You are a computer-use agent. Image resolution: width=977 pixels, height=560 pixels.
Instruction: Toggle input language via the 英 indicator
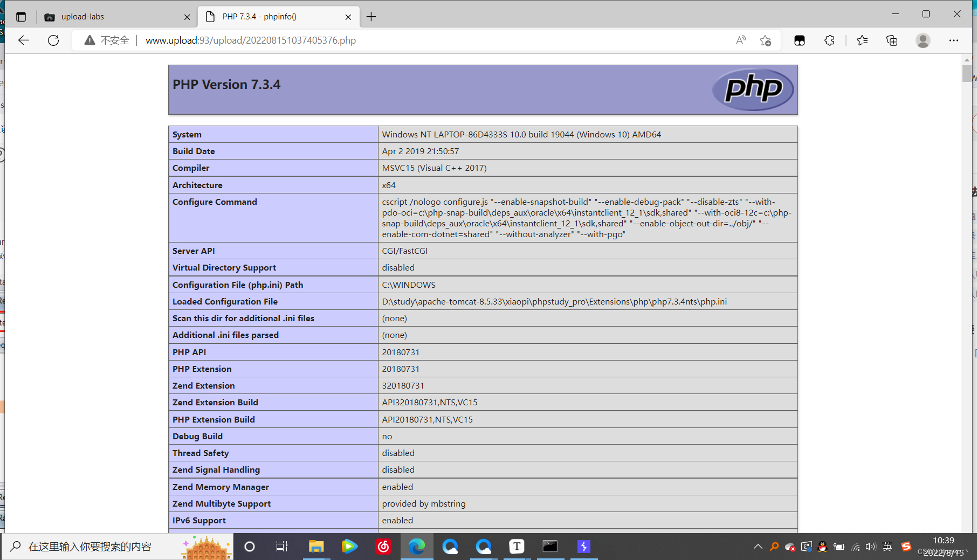[887, 547]
